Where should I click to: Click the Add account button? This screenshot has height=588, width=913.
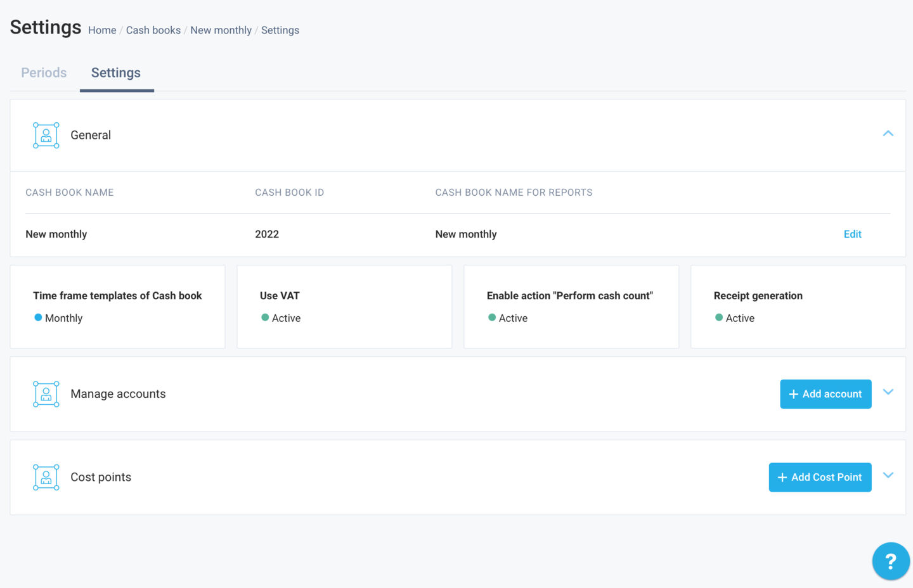pyautogui.click(x=826, y=394)
